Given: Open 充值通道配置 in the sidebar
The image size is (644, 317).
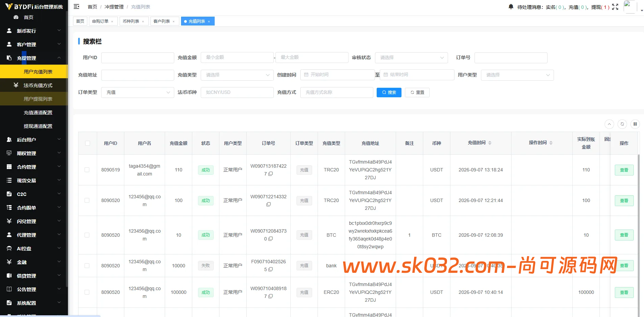Looking at the screenshot, I should [34, 113].
